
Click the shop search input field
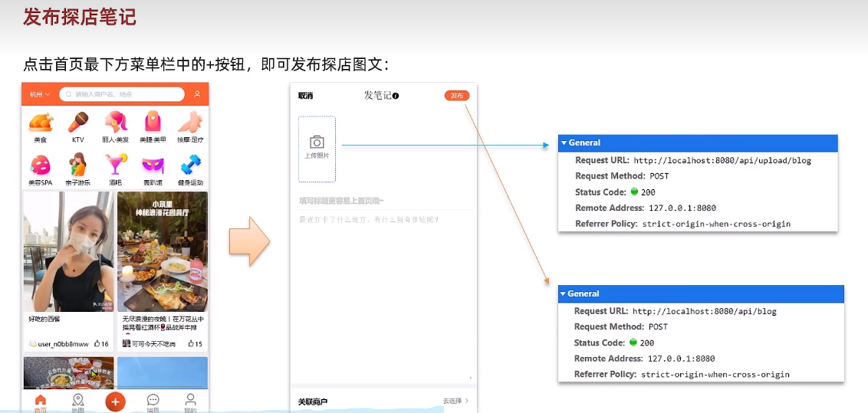122,94
